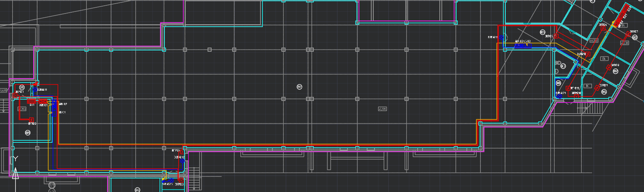
Task: Click the blue vertical cabinet symbol in the left room
Action: click(x=54, y=108)
